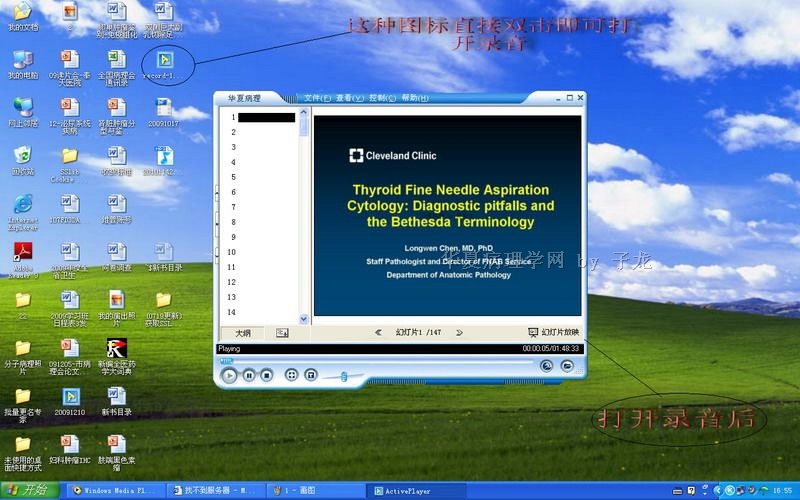The image size is (800, 500).
Task: Select the 全国病理会通讯录 Excel file icon
Action: click(117, 68)
